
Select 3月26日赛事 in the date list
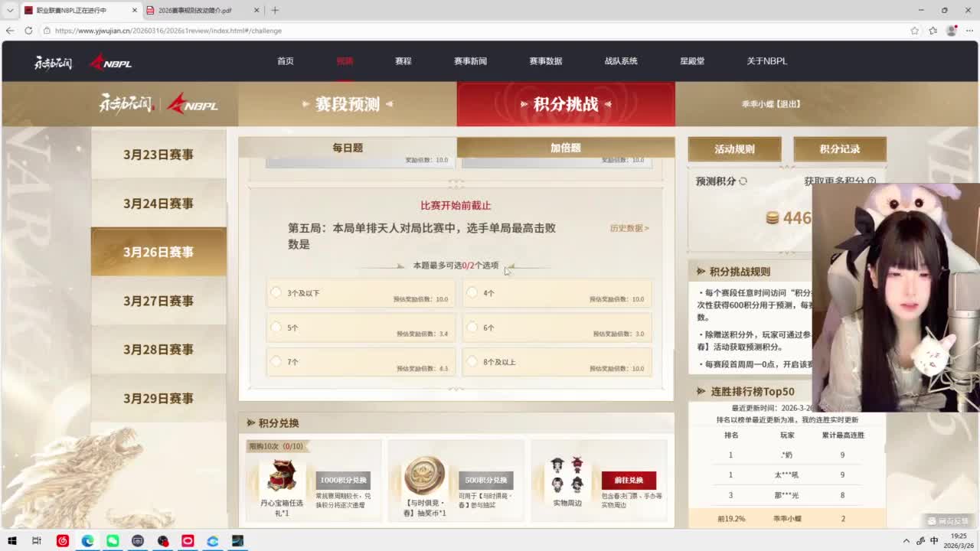[158, 252]
